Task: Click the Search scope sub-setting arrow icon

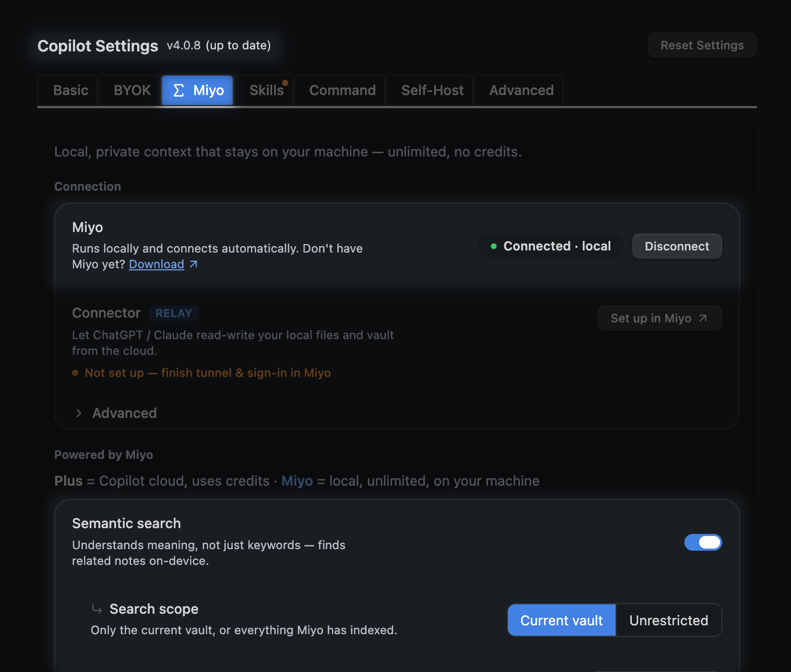Action: click(97, 609)
